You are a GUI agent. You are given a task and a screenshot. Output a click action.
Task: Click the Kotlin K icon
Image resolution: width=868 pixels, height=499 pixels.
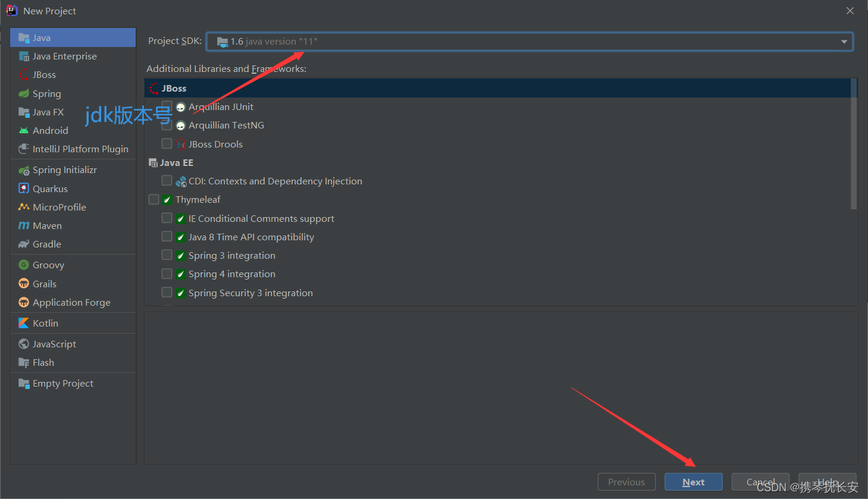click(x=24, y=323)
